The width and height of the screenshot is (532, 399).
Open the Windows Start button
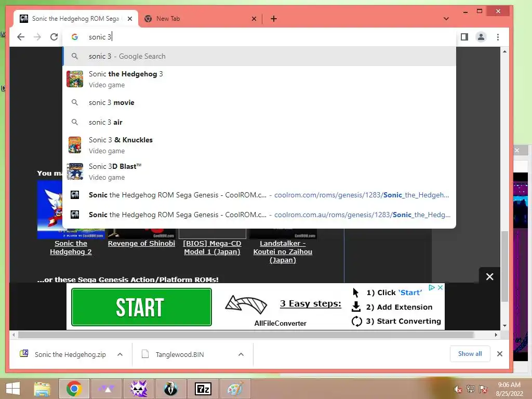13,389
